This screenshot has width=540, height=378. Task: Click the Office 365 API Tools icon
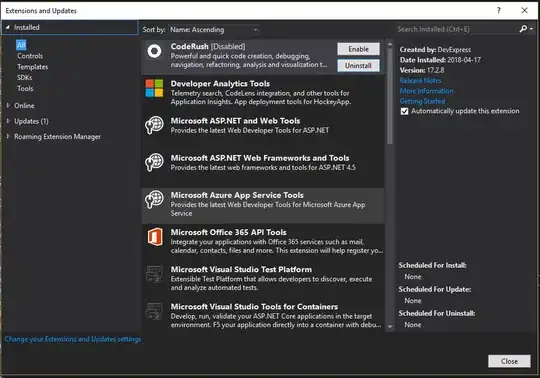pyautogui.click(x=155, y=237)
